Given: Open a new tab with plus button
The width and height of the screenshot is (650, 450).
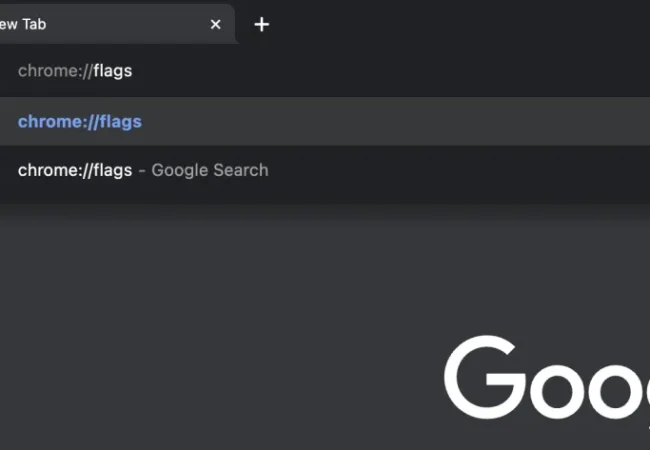Looking at the screenshot, I should tap(262, 25).
